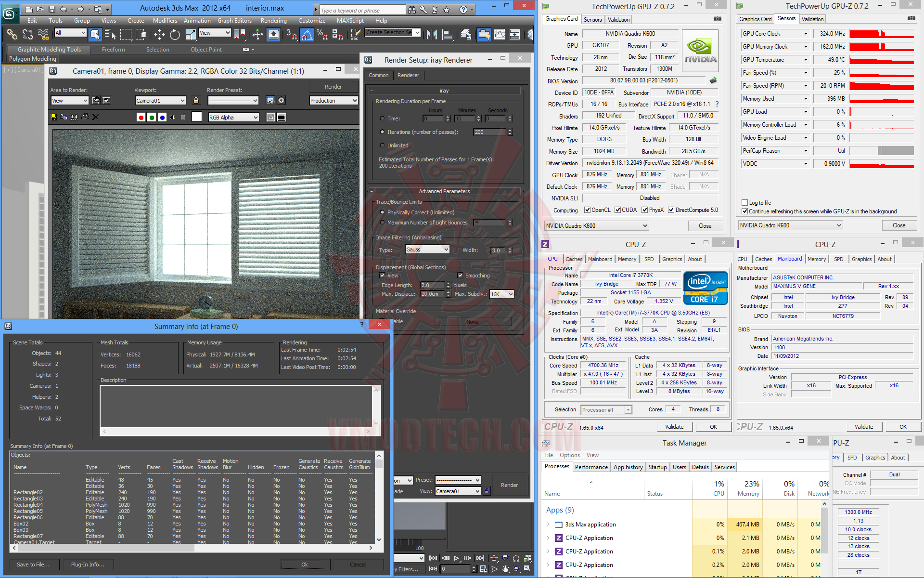Save rendered image with disk icon

pyautogui.click(x=53, y=117)
